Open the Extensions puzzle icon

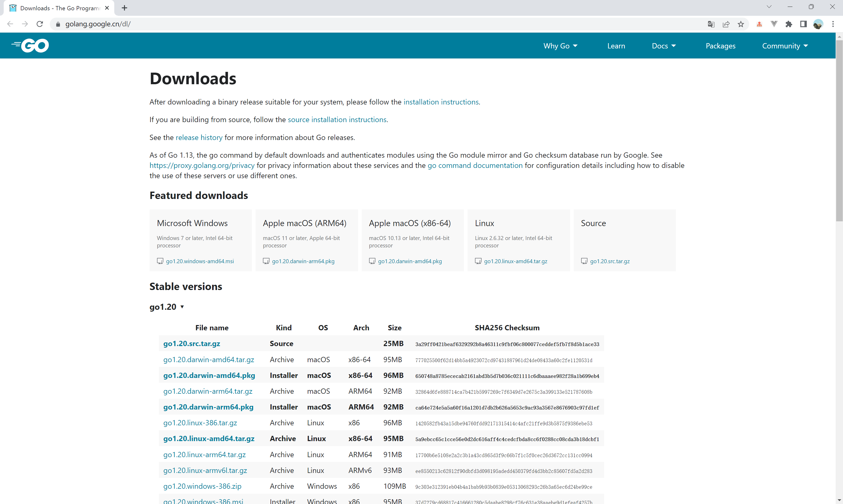(x=789, y=24)
